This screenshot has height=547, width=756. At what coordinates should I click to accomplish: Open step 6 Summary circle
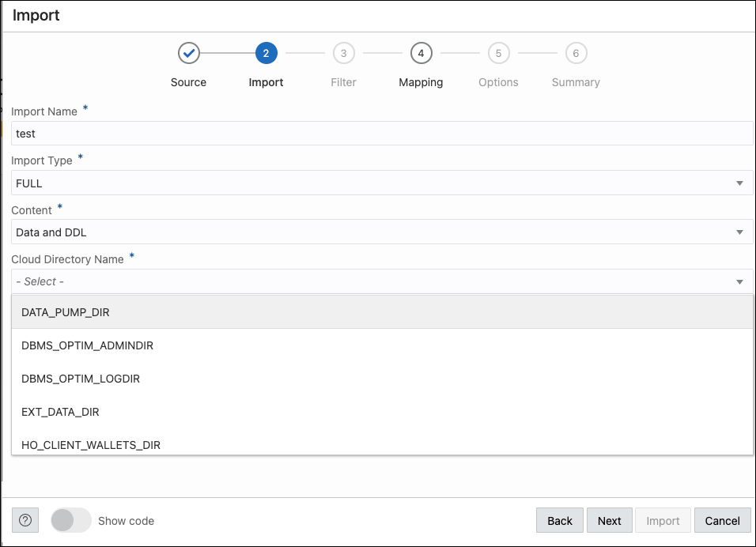tap(576, 53)
